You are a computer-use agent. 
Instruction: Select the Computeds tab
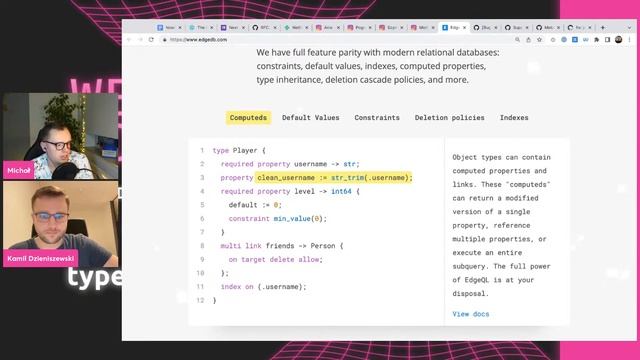click(248, 118)
